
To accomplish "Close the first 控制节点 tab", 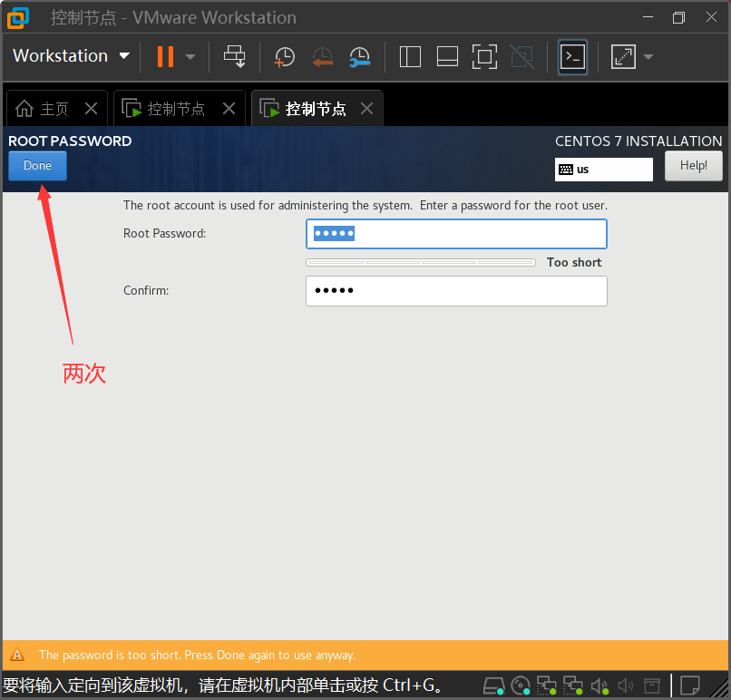I will point(229,109).
